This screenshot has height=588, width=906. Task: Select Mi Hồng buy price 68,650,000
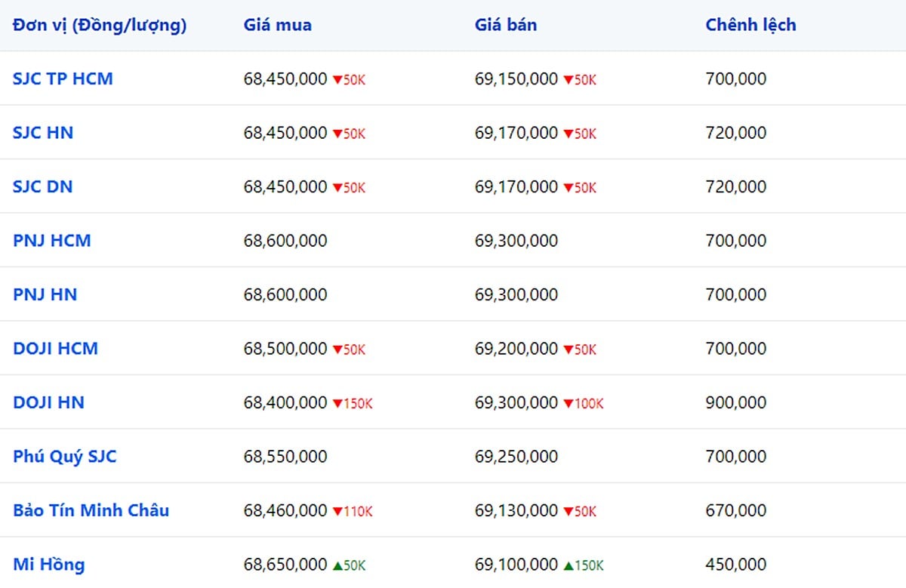(285, 565)
